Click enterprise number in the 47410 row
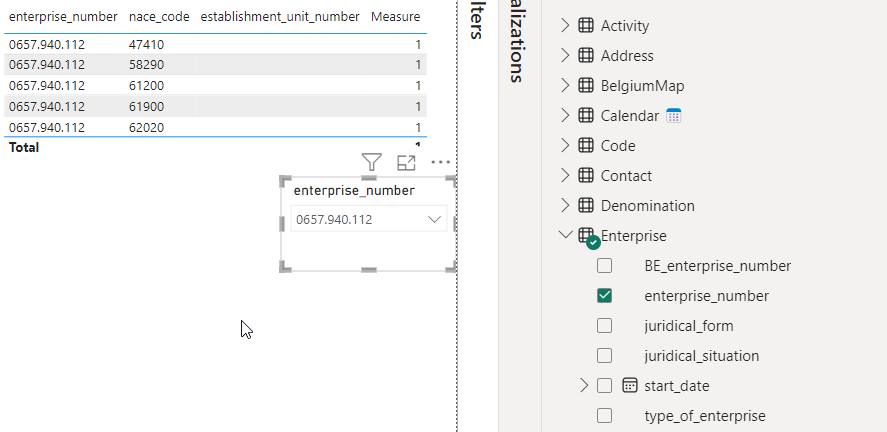The image size is (887, 432). [x=47, y=44]
